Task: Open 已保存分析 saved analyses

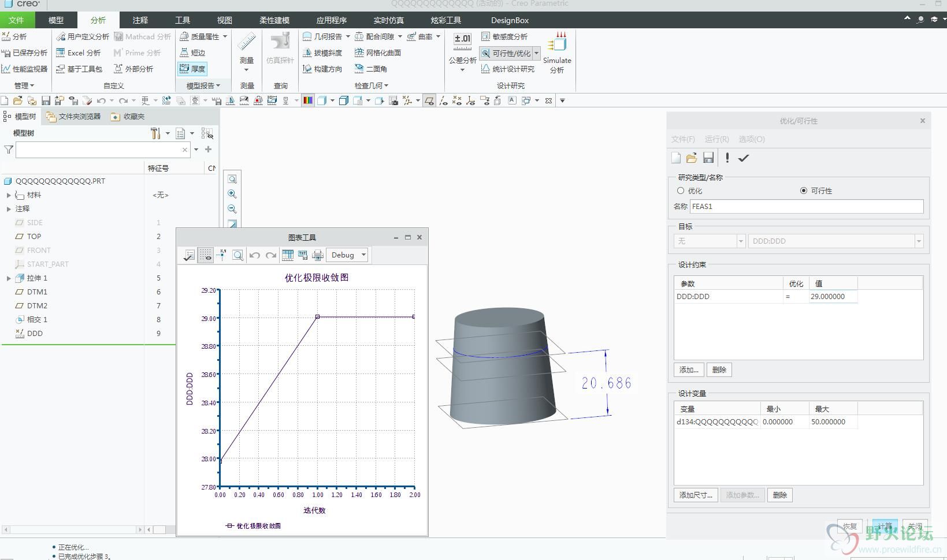Action: pyautogui.click(x=25, y=53)
